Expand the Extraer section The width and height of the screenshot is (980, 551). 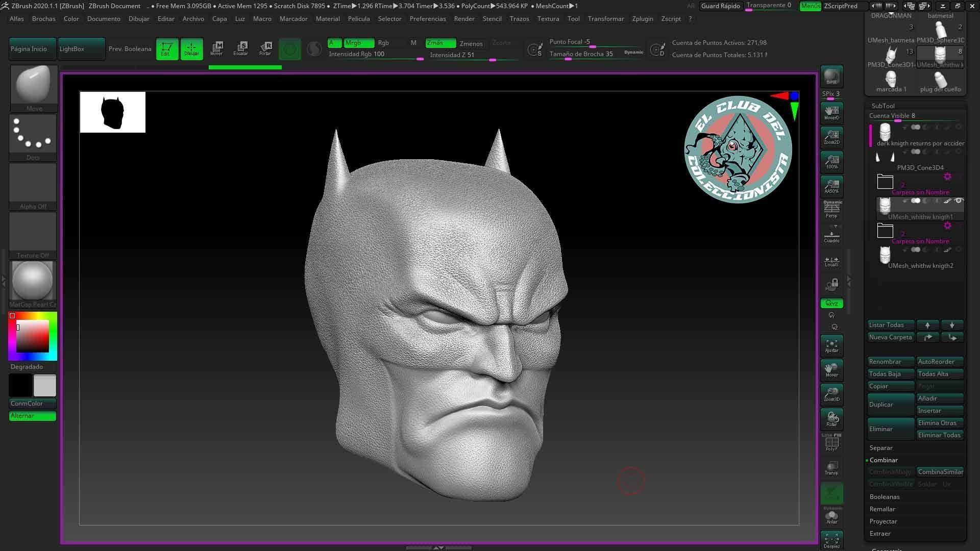[x=880, y=534]
